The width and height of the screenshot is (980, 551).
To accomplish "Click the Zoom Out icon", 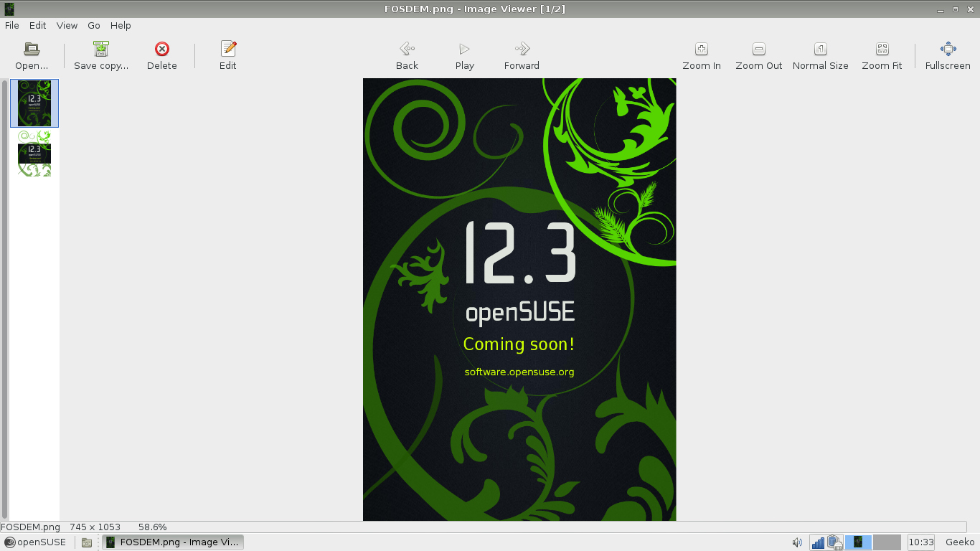I will click(x=759, y=49).
